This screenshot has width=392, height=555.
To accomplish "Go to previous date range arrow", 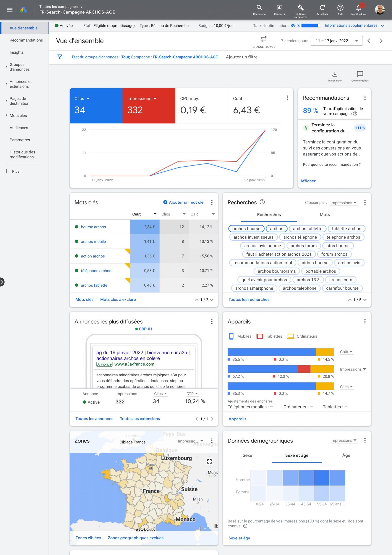I will (369, 41).
